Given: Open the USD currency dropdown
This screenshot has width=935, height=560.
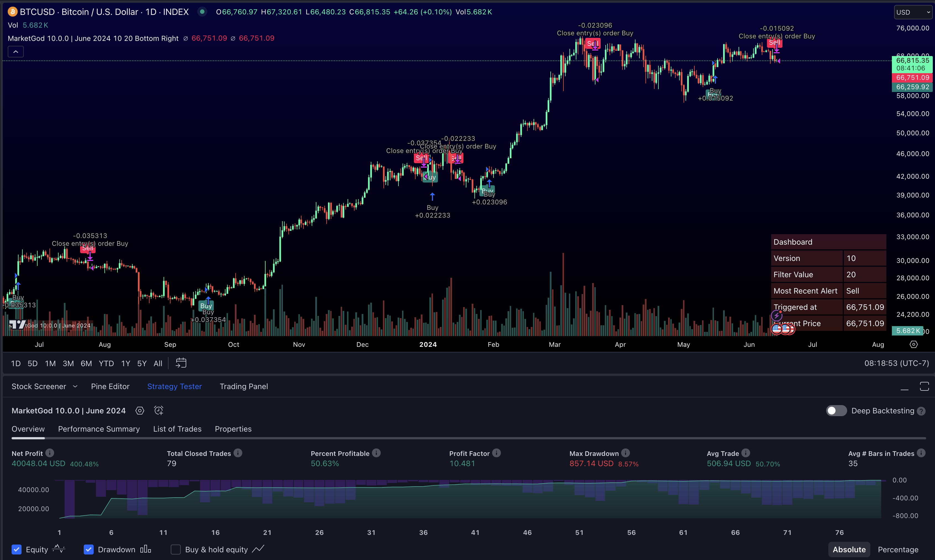Looking at the screenshot, I should [x=913, y=12].
